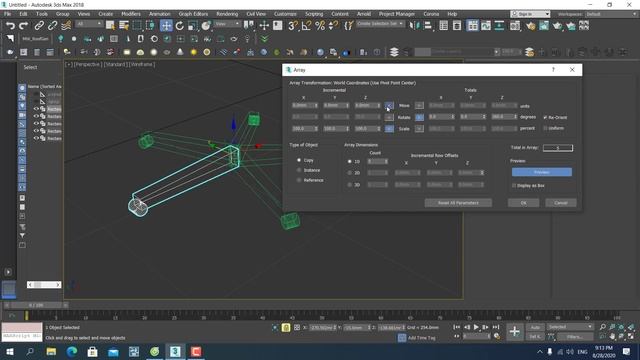Toggle the 3D Snaps icon
This screenshot has height=360, width=640.
click(293, 26)
